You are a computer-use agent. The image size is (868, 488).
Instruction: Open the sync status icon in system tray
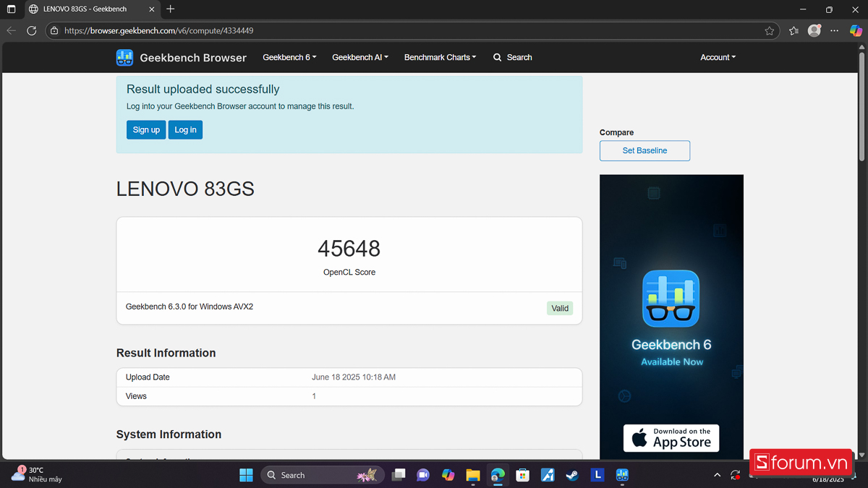(x=736, y=475)
